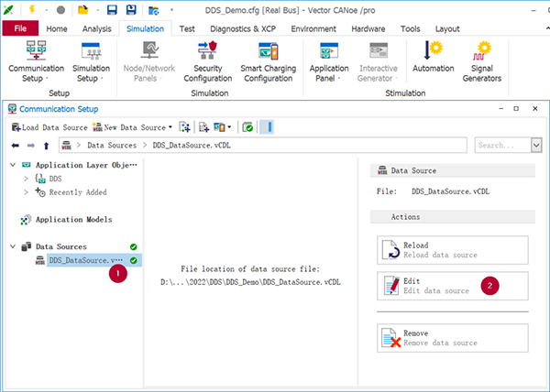Click Load Data Source in the toolbar
The width and height of the screenshot is (550, 392).
(49, 127)
